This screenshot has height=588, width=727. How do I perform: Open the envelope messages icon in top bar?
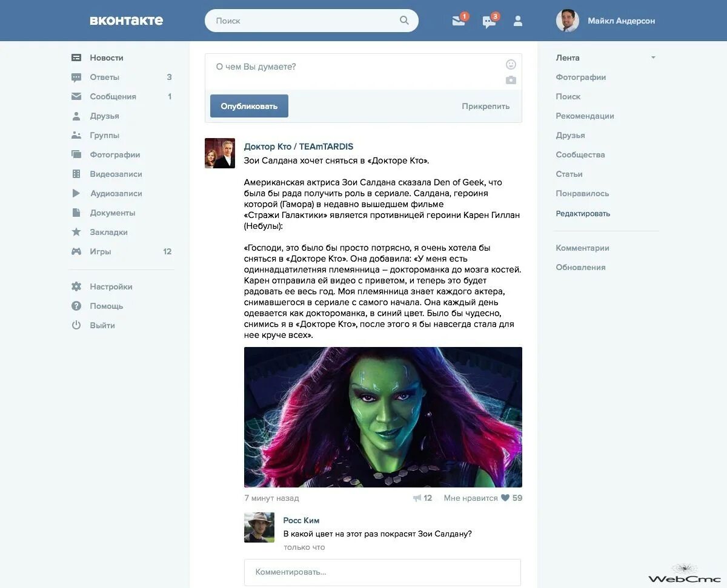(x=457, y=21)
